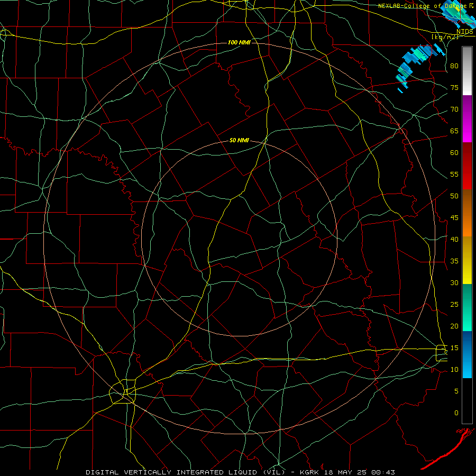476x476 pixels.
Task: Pick the black bottom segment of color bar
Action: point(467,401)
